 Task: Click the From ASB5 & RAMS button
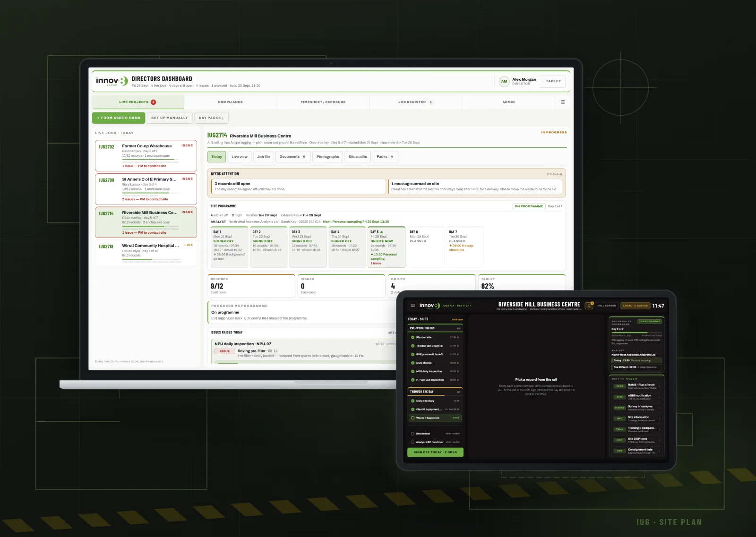coord(119,118)
